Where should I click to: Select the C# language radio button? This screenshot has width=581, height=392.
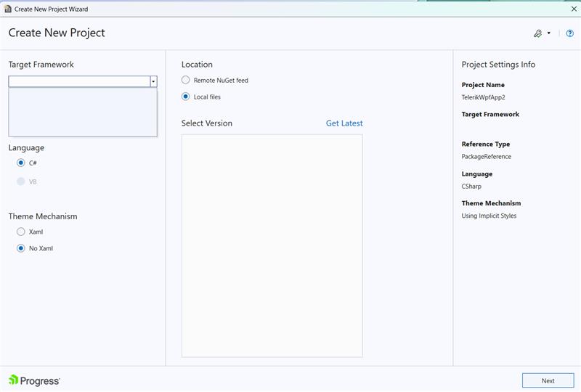click(21, 163)
